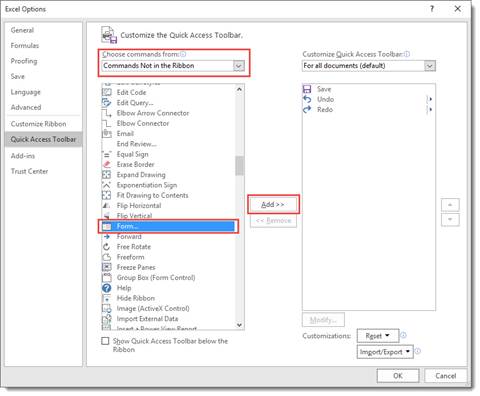This screenshot has width=480, height=396.
Task: Click the Save disk icon in toolbar list
Action: coord(307,89)
